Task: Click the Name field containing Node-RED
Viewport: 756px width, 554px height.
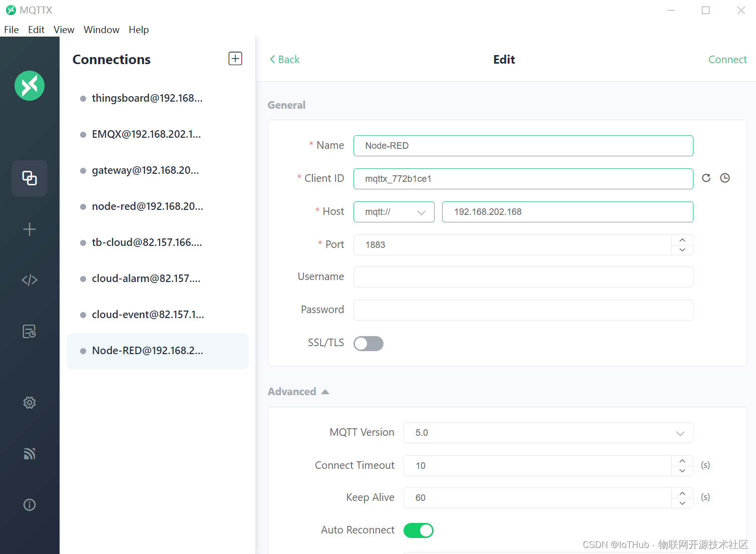Action: 523,146
